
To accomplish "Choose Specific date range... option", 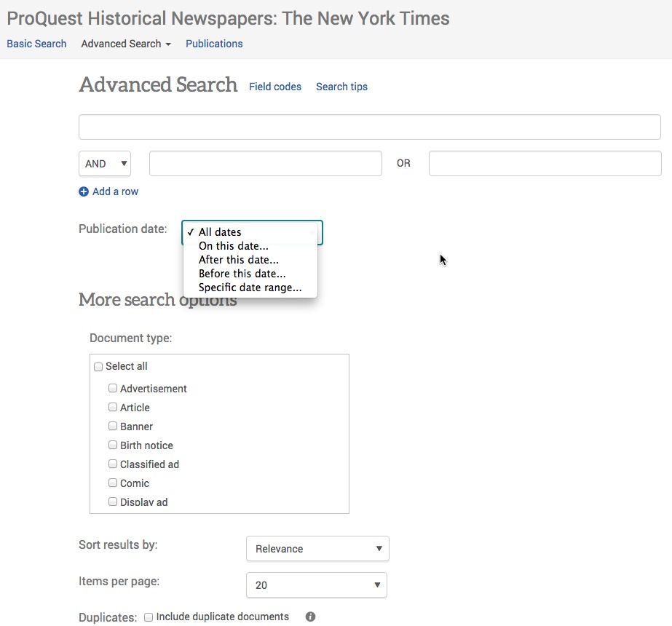I will (x=250, y=288).
